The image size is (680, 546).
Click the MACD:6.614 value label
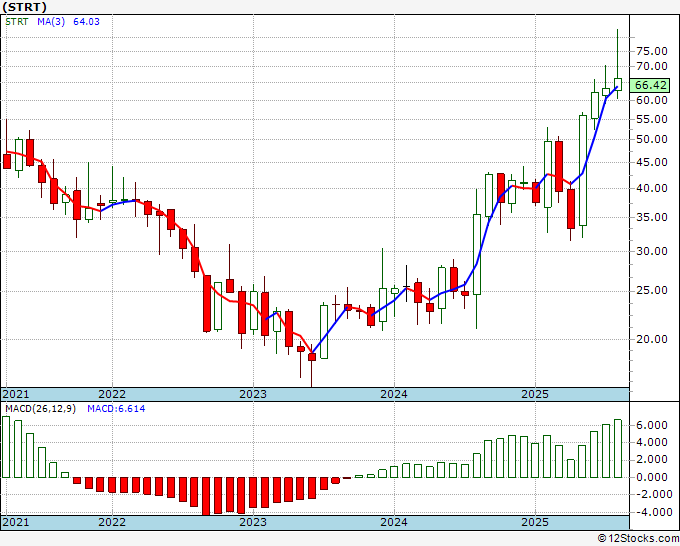point(116,409)
